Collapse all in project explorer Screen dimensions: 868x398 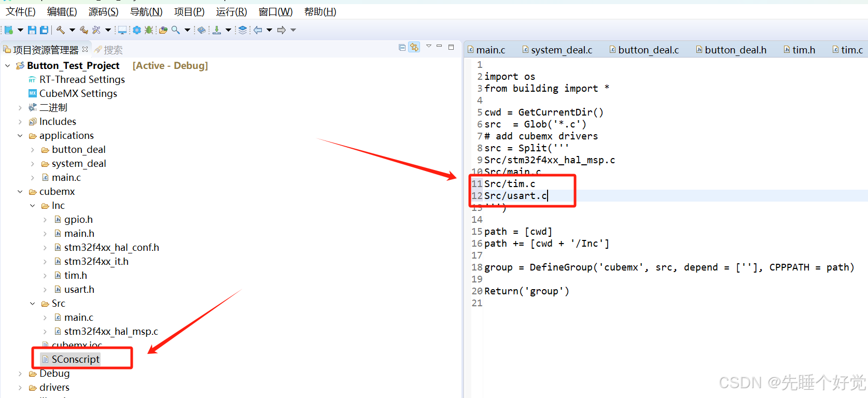coord(402,47)
